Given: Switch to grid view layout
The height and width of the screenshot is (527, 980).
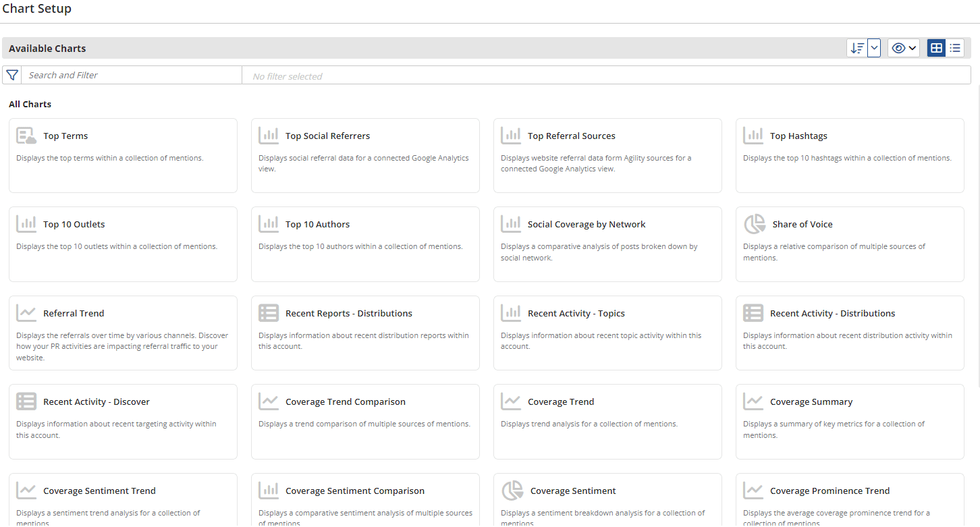Looking at the screenshot, I should (936, 48).
